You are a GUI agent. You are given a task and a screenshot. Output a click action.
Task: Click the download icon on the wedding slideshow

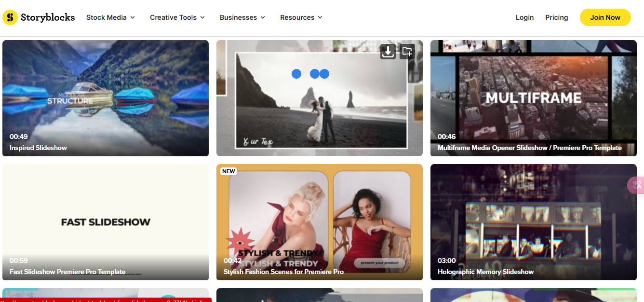click(388, 52)
